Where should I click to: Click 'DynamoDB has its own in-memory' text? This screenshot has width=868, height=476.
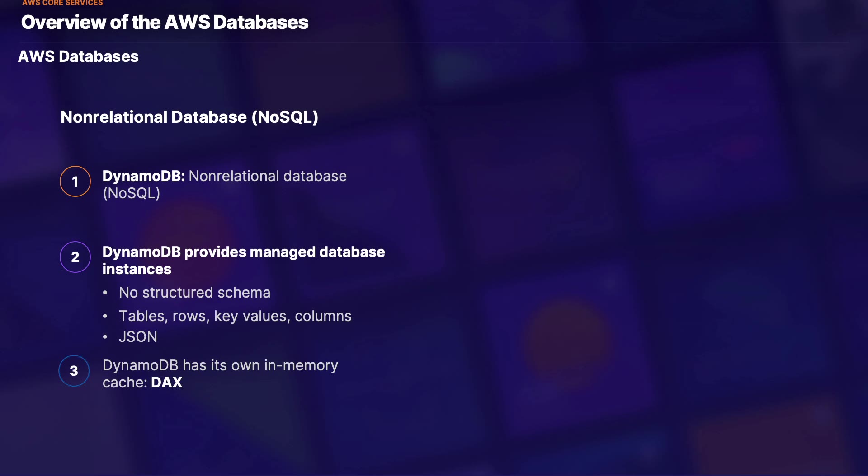pyautogui.click(x=220, y=365)
